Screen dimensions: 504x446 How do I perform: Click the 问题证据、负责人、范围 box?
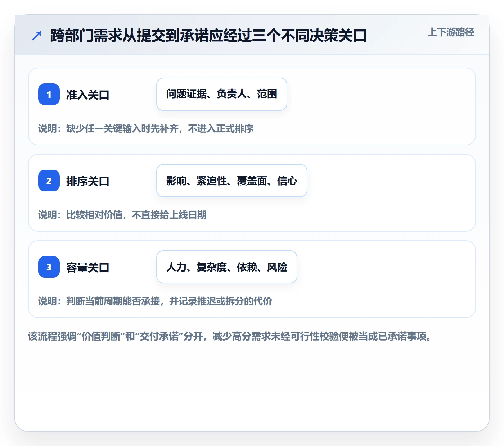pyautogui.click(x=222, y=94)
